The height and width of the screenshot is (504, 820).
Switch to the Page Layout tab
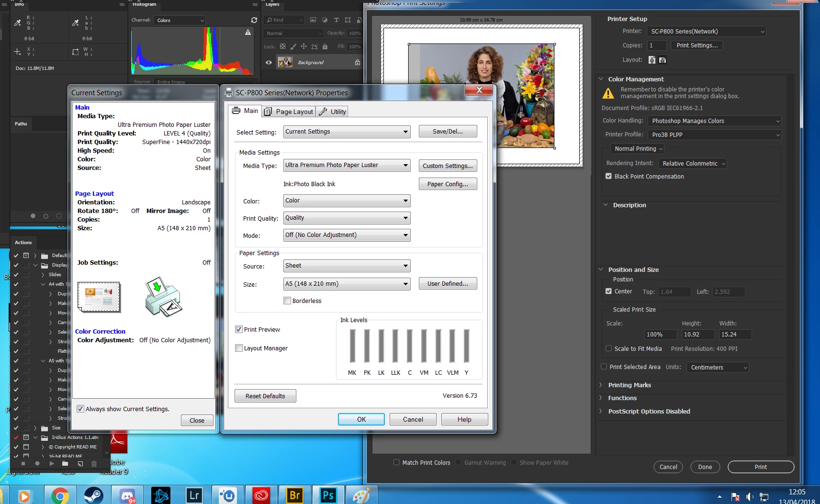coord(289,112)
